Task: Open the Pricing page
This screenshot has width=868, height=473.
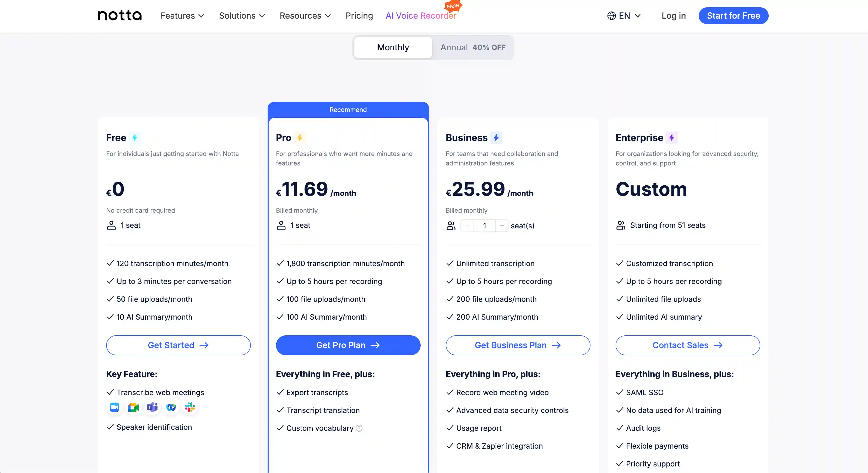Action: [359, 15]
